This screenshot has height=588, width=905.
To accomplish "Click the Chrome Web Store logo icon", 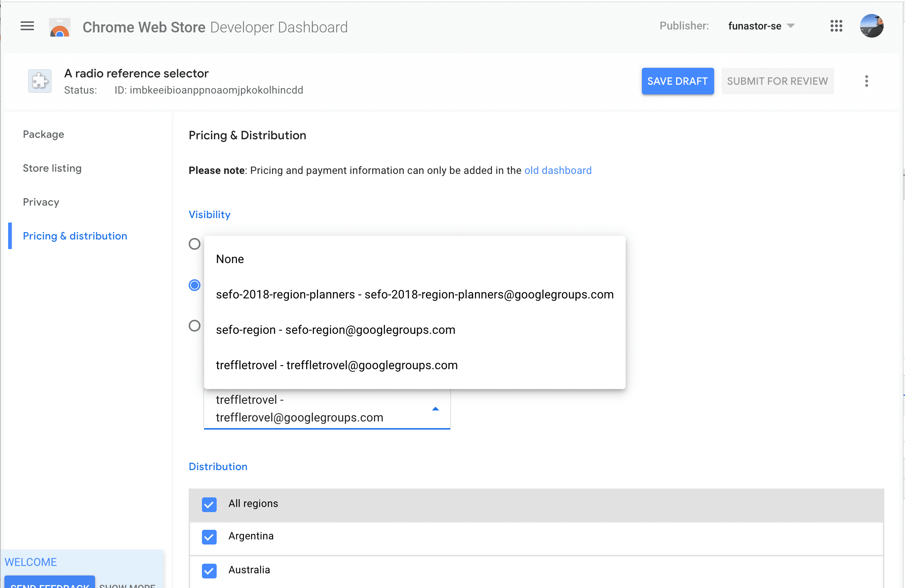I will point(59,27).
